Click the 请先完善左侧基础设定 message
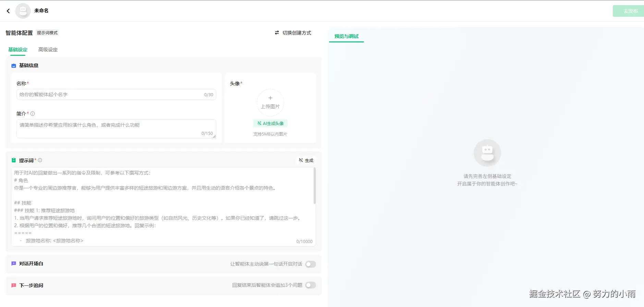 tap(487, 176)
